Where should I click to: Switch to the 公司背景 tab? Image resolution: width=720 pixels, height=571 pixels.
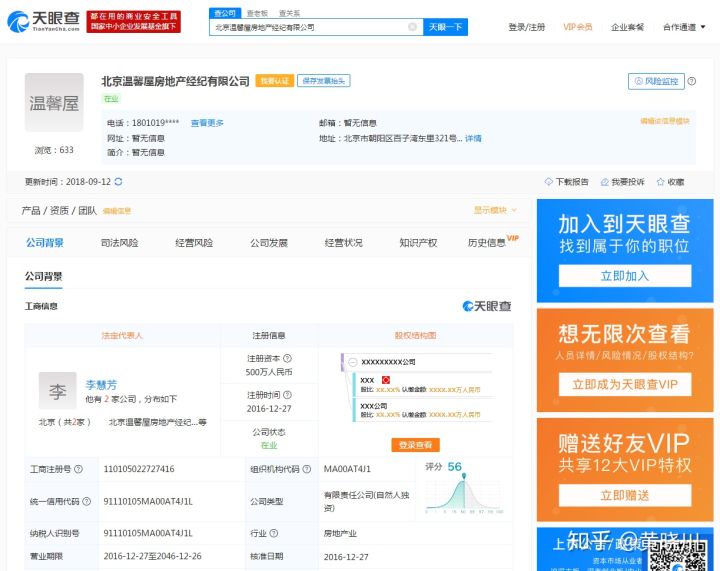pyautogui.click(x=45, y=243)
